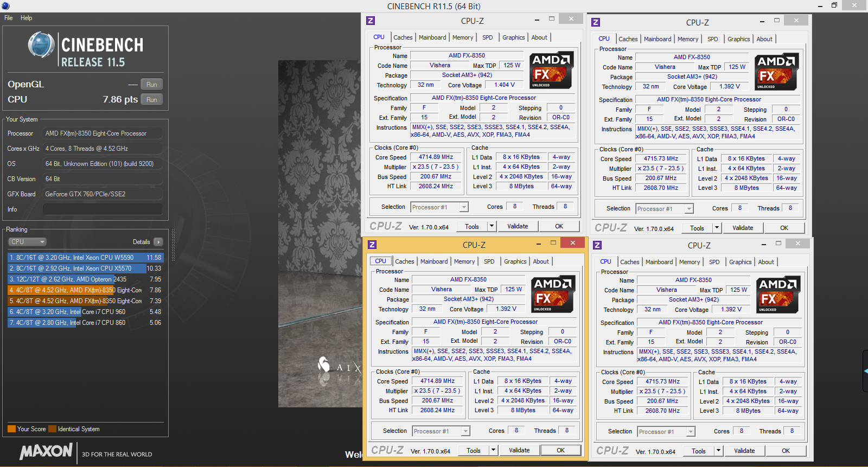Click the Cores x GHz value field
The image size is (868, 467).
tap(103, 149)
